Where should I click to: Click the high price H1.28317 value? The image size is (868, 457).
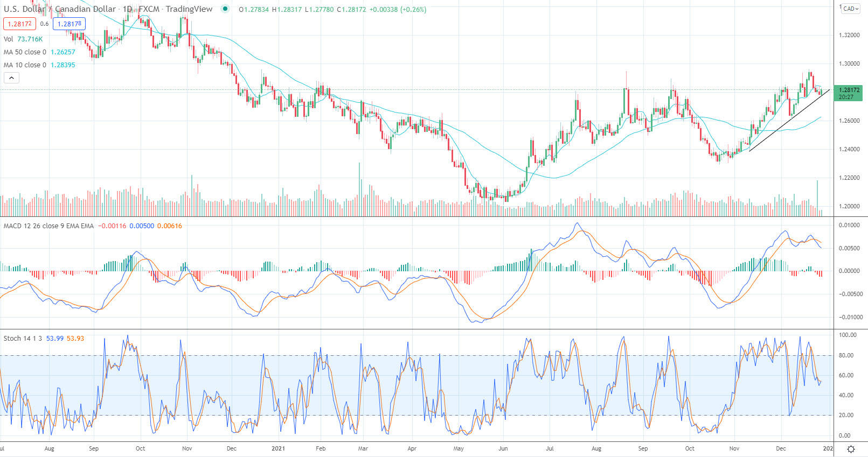point(287,9)
